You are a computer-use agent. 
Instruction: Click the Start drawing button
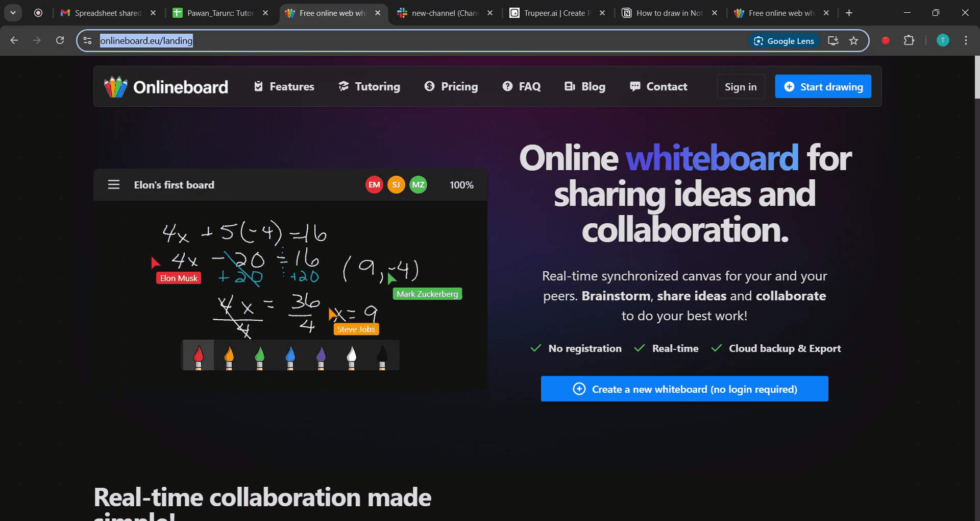tap(823, 87)
